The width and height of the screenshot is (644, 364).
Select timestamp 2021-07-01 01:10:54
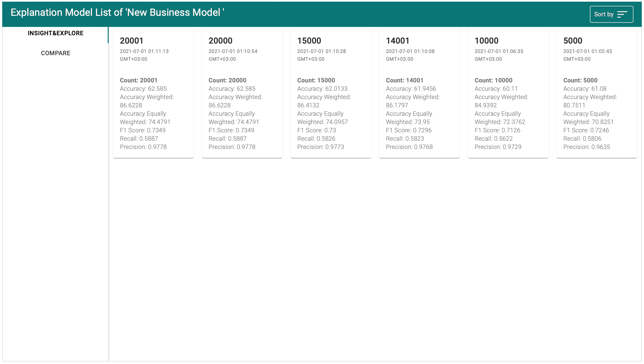(x=233, y=51)
